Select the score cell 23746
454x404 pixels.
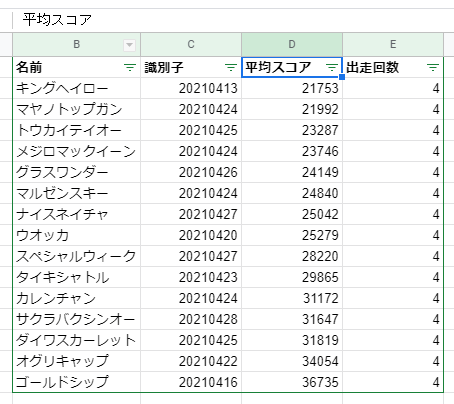[292, 151]
